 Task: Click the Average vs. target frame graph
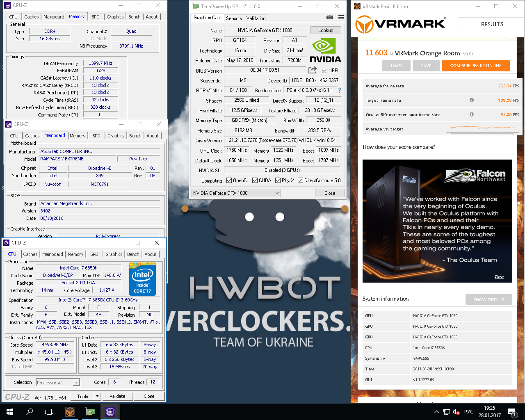click(x=483, y=129)
